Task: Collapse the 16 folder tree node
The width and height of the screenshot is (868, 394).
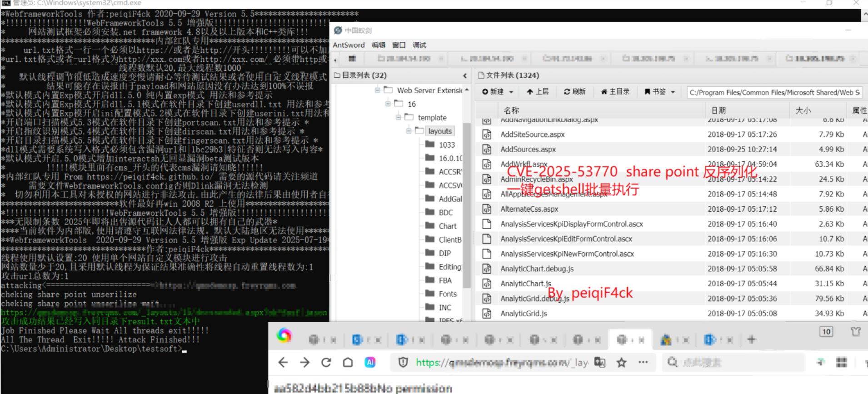Action: point(388,104)
